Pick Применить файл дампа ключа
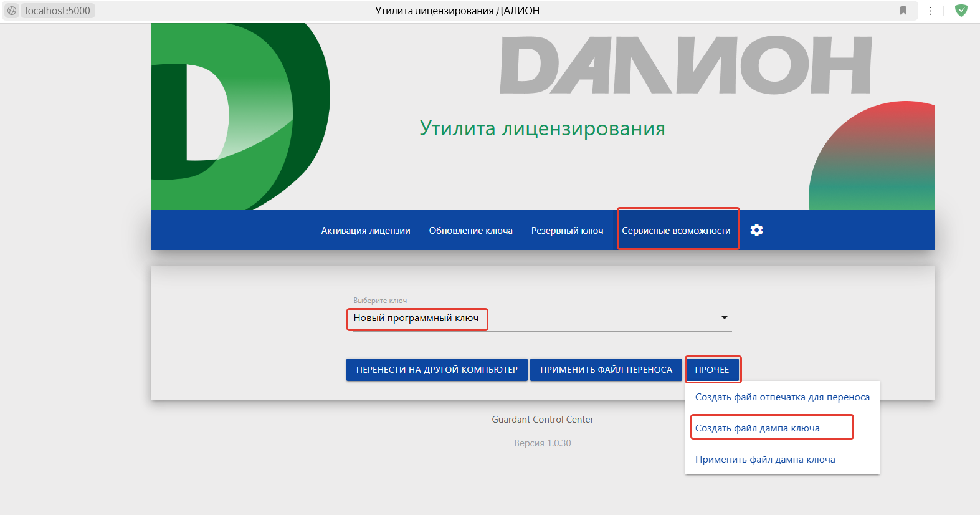 (x=765, y=460)
